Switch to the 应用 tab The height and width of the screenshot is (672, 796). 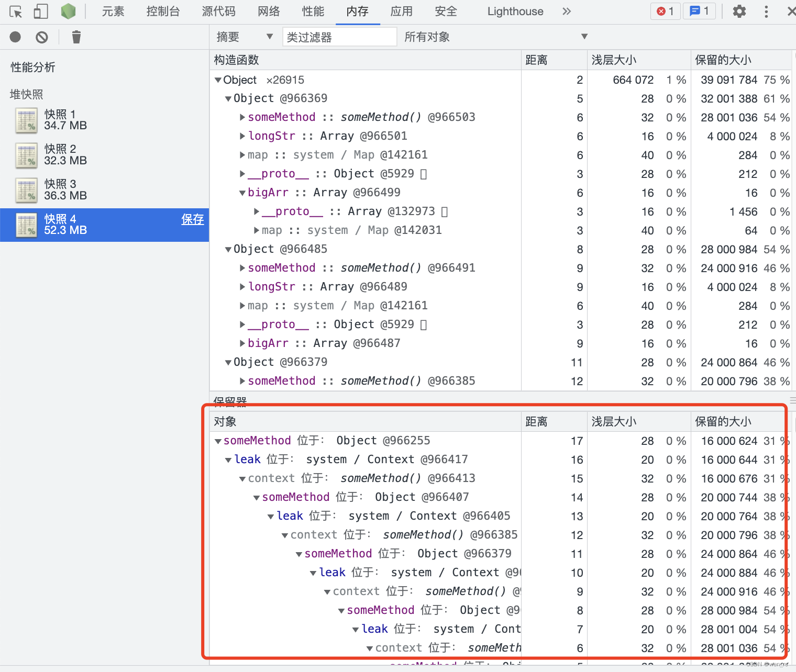(402, 12)
